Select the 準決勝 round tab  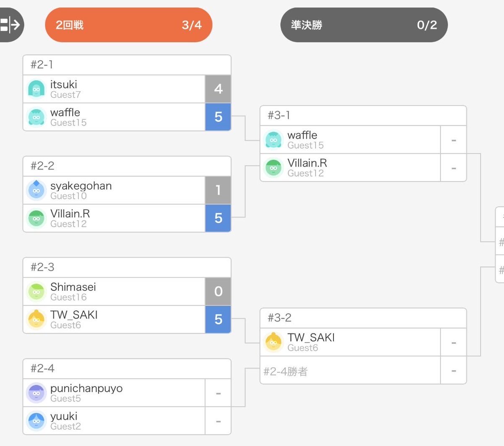click(364, 25)
